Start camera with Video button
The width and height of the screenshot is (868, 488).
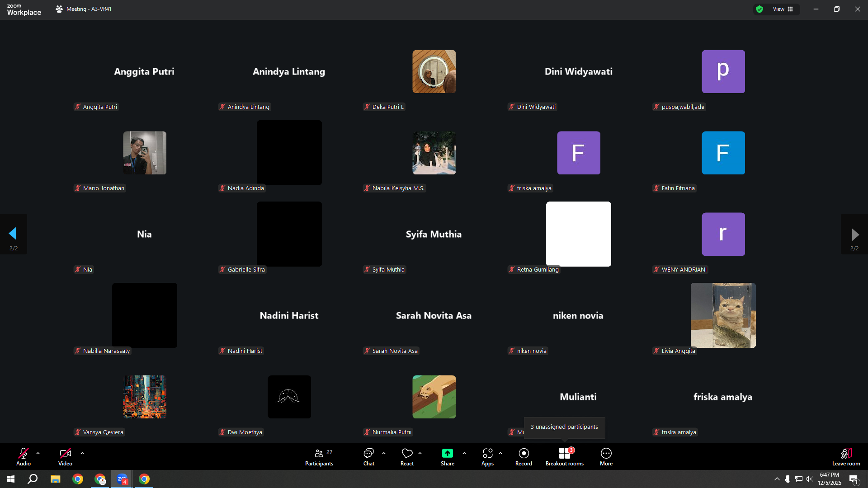click(x=65, y=456)
